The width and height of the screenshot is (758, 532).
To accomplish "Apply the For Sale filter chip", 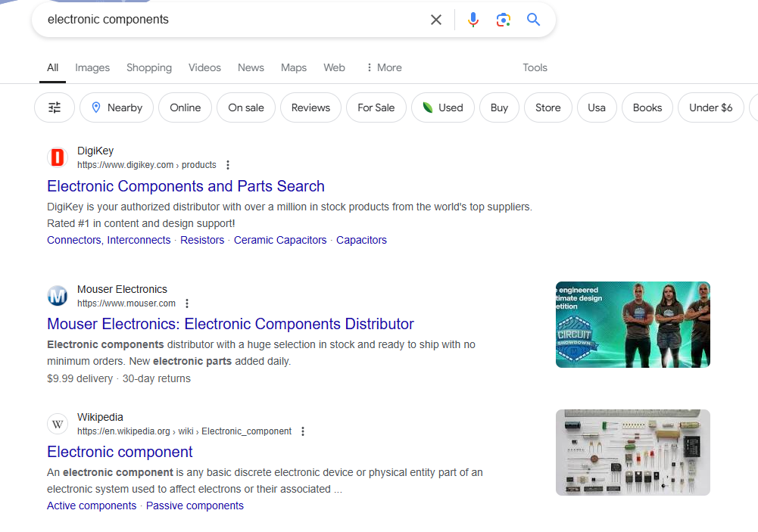I will [376, 107].
